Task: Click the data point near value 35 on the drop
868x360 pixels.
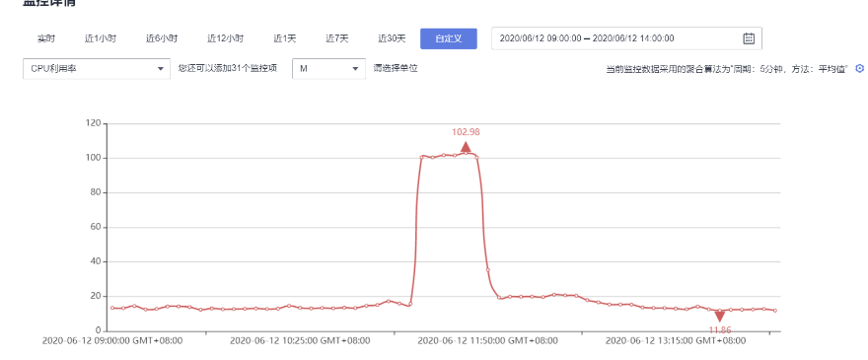Action: point(487,269)
